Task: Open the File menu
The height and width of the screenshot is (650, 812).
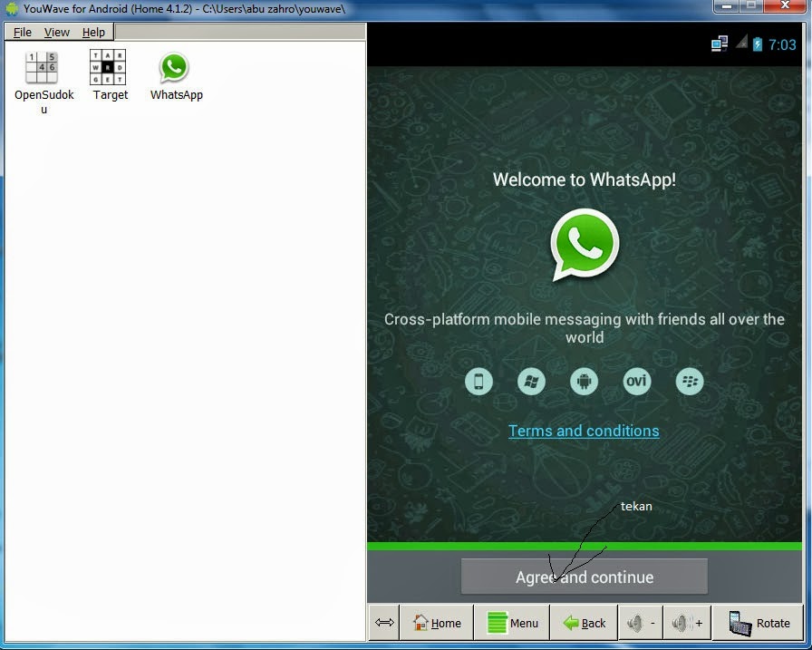Action: tap(23, 32)
